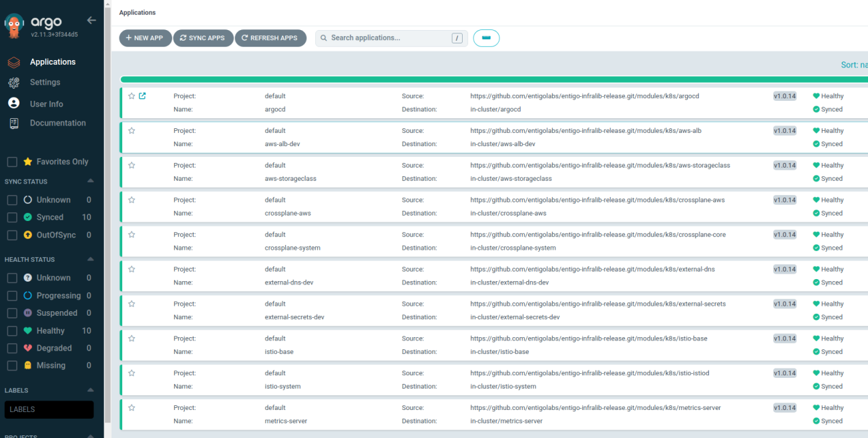Open the Applications page in sidebar
Screen dimensions: 868x438
click(x=53, y=62)
